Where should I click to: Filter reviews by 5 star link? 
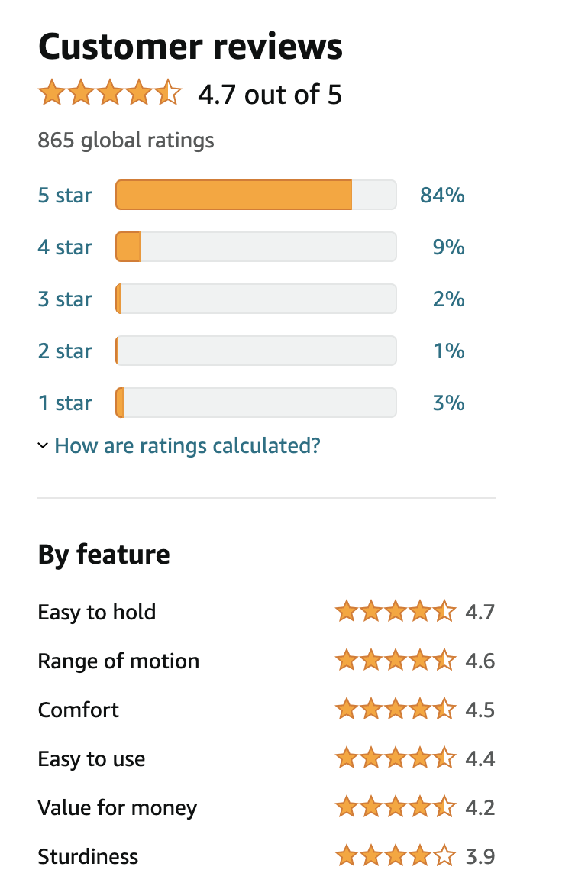pos(65,196)
